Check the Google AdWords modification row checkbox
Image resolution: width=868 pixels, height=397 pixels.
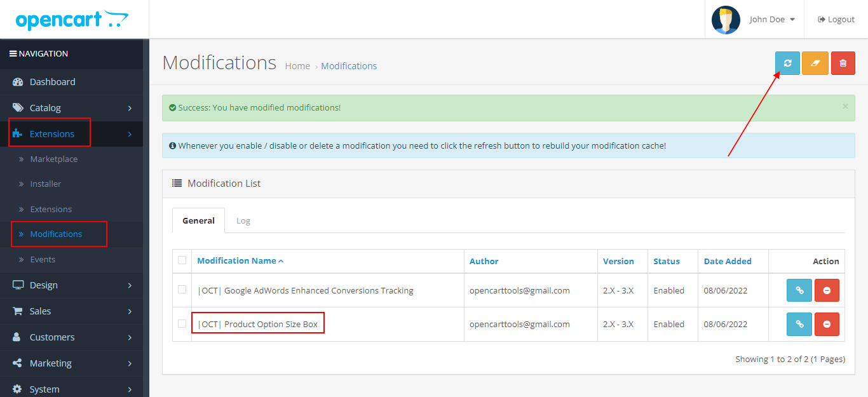pos(182,290)
